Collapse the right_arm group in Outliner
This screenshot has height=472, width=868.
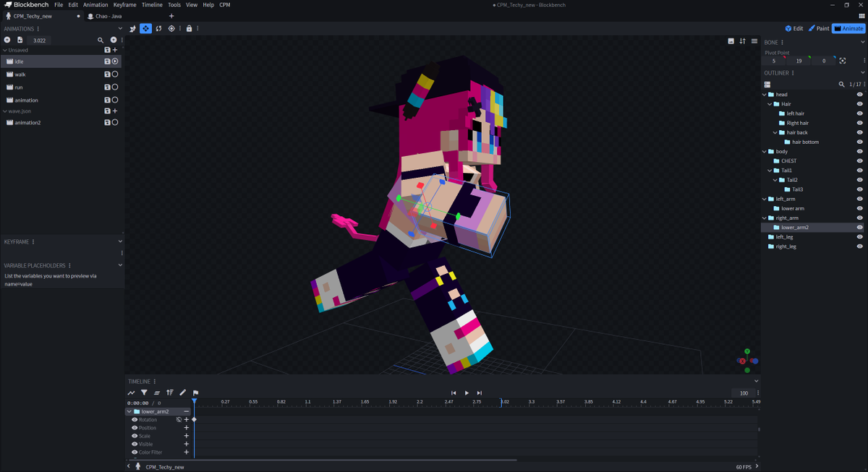[765, 218]
